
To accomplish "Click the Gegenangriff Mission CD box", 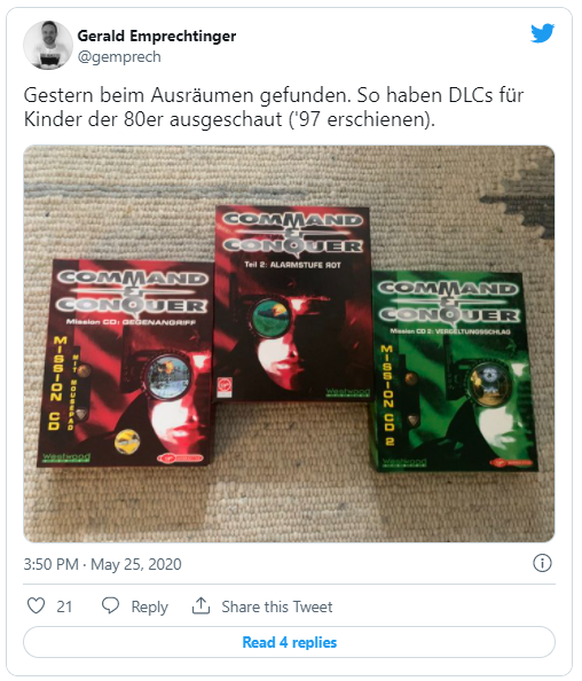I will tap(125, 364).
